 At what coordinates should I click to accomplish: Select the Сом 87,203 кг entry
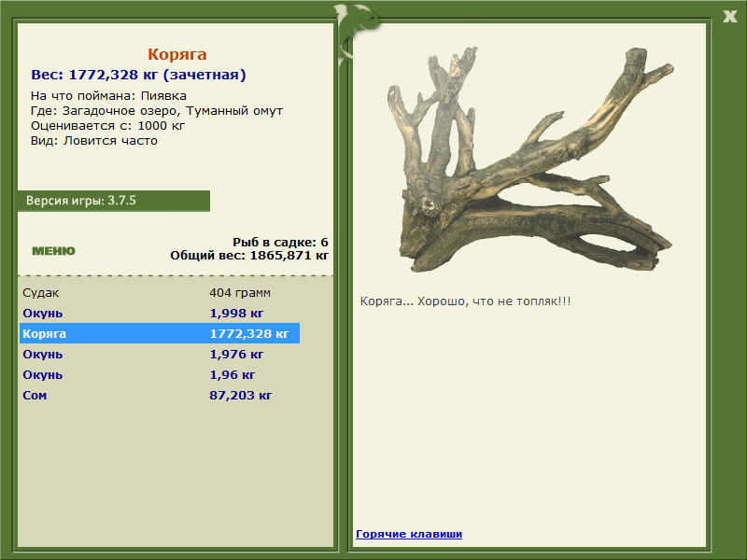coord(160,395)
